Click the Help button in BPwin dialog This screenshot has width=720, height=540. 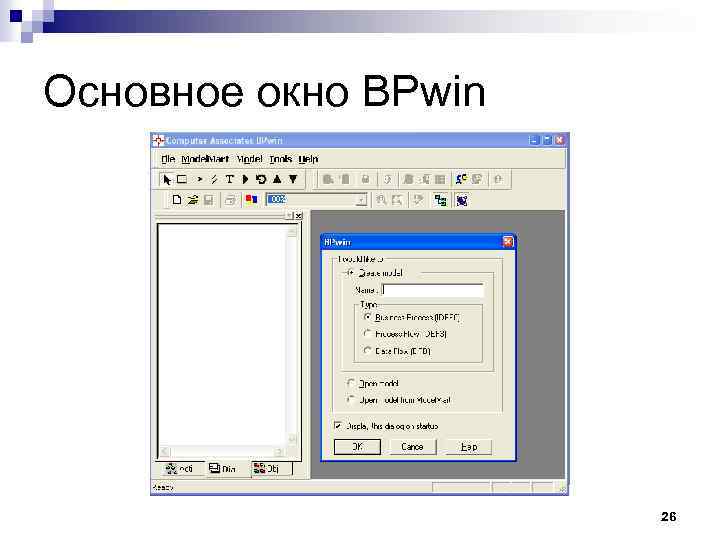coord(468,446)
